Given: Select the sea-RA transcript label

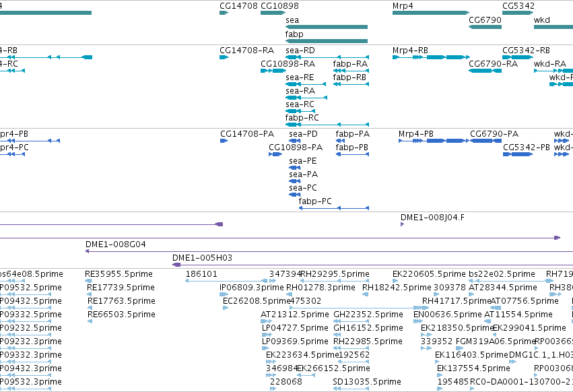Looking at the screenshot, I should [300, 91].
